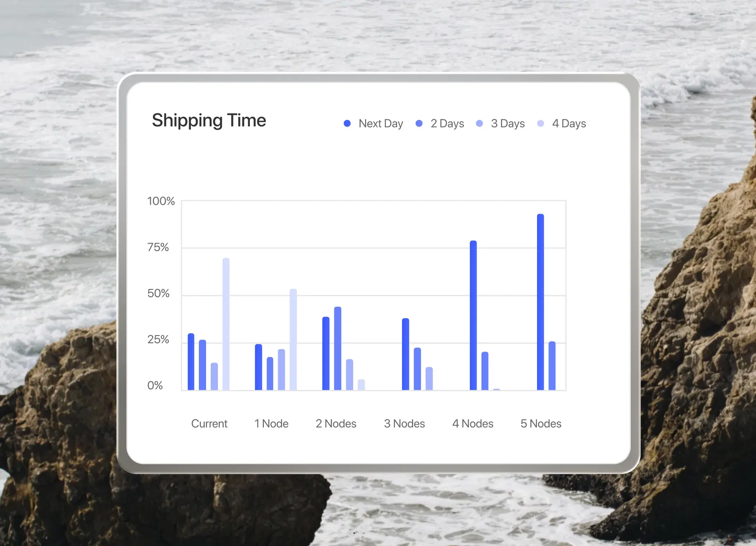Click the 3 Days bar in 2 Nodes
Viewport: 756px width, 546px height.
[x=350, y=375]
